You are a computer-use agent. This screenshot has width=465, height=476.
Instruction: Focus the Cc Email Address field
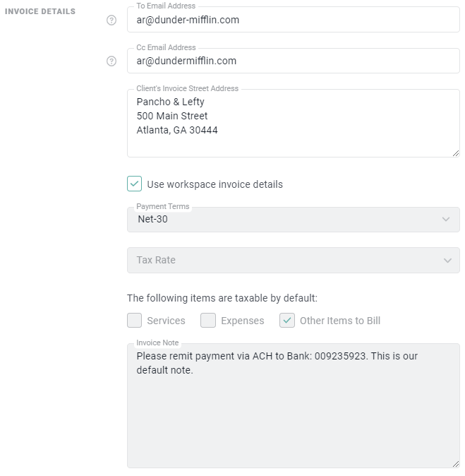(293, 61)
